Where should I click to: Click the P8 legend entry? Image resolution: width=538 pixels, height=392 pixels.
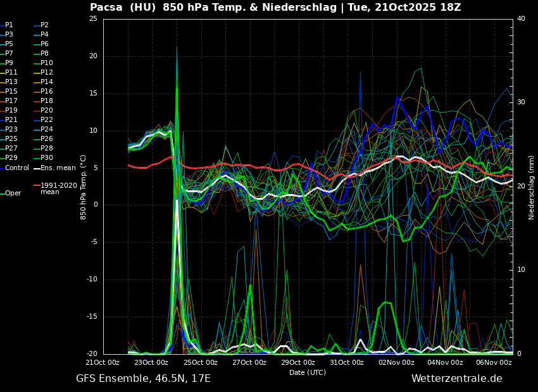tap(44, 54)
